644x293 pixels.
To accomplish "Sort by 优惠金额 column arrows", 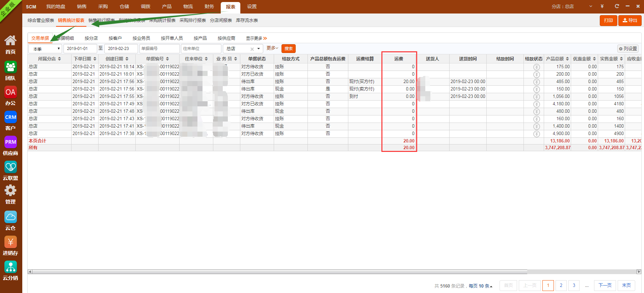I will (594, 59).
